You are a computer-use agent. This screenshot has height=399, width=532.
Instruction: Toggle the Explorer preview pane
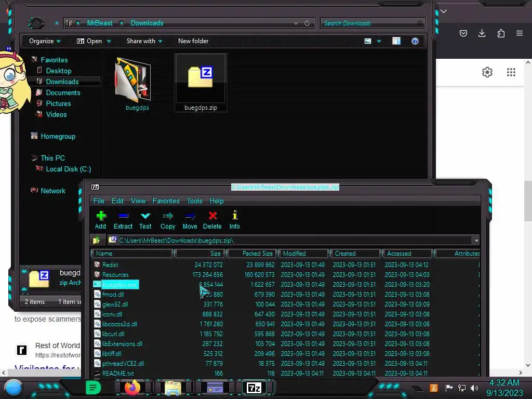point(396,41)
